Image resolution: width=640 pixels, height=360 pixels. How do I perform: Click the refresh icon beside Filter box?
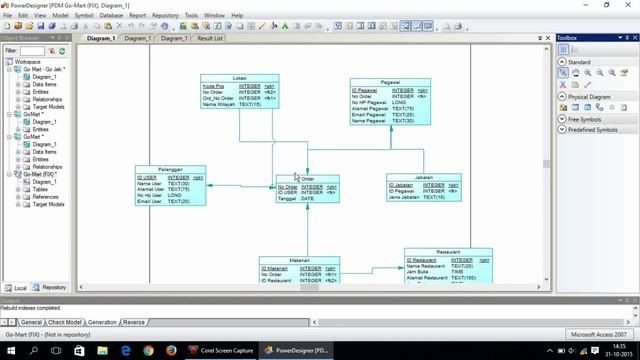(x=62, y=51)
